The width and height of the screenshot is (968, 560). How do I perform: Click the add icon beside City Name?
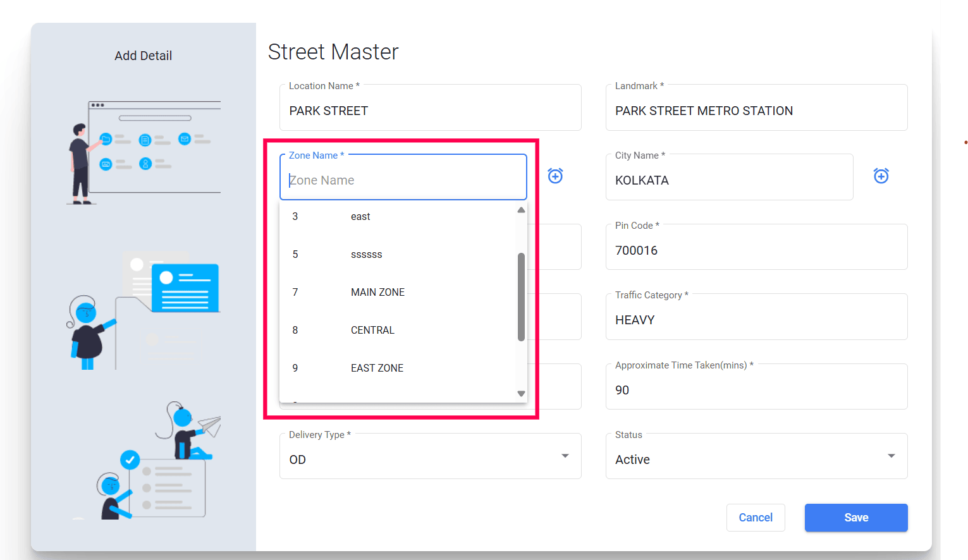[x=881, y=176]
